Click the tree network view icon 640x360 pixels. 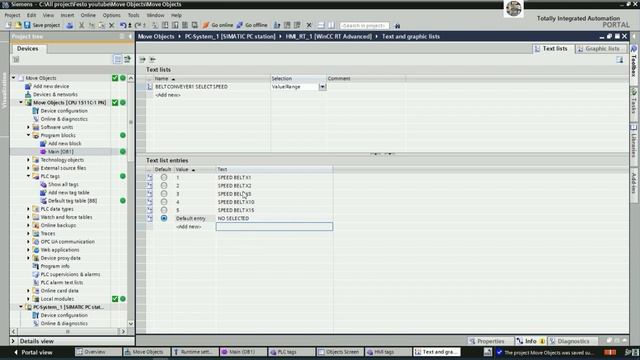point(127,60)
